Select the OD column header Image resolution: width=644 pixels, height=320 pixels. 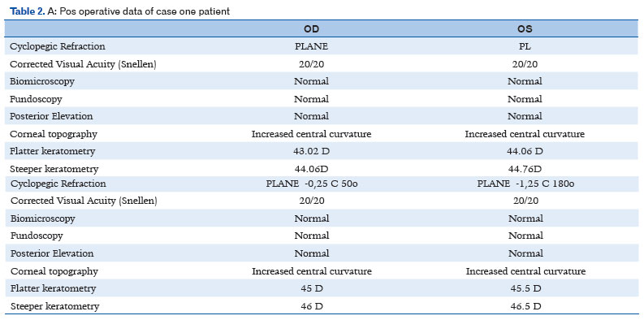[x=311, y=28]
